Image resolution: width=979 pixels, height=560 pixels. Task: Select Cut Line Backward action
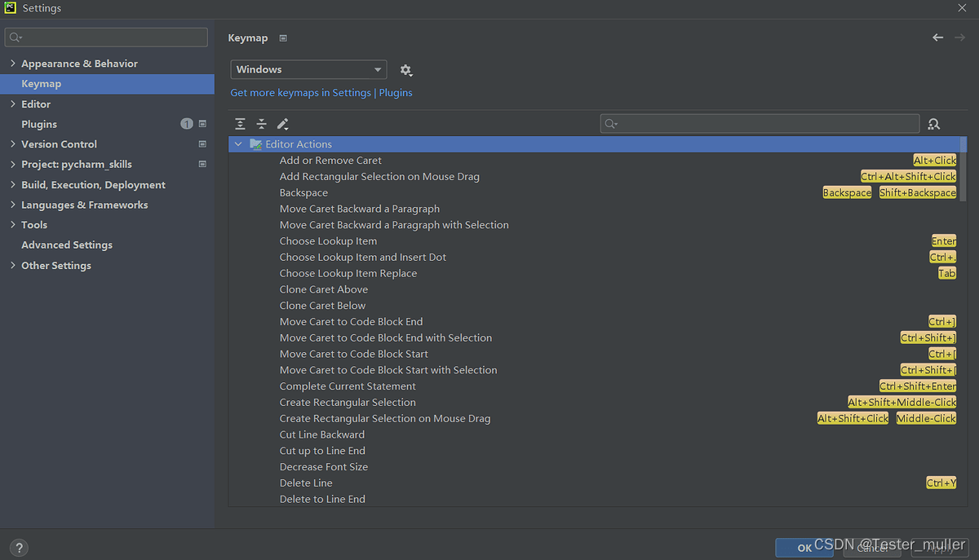click(x=322, y=434)
